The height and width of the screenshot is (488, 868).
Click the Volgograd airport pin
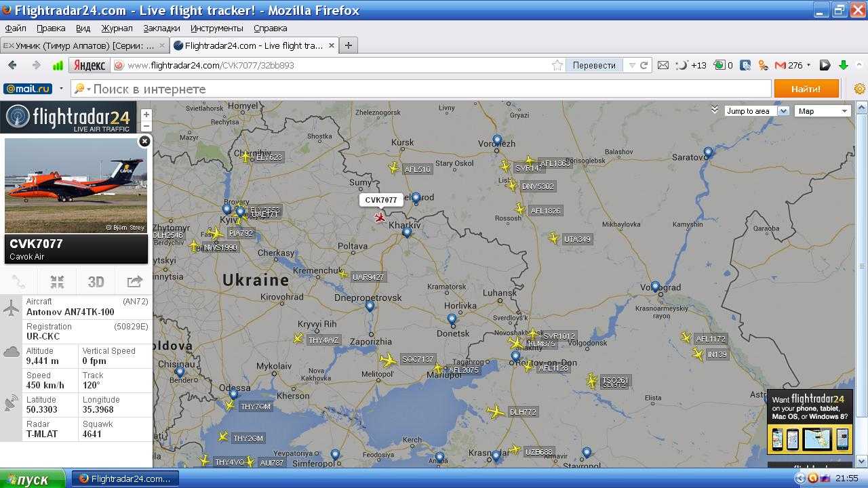tap(655, 287)
